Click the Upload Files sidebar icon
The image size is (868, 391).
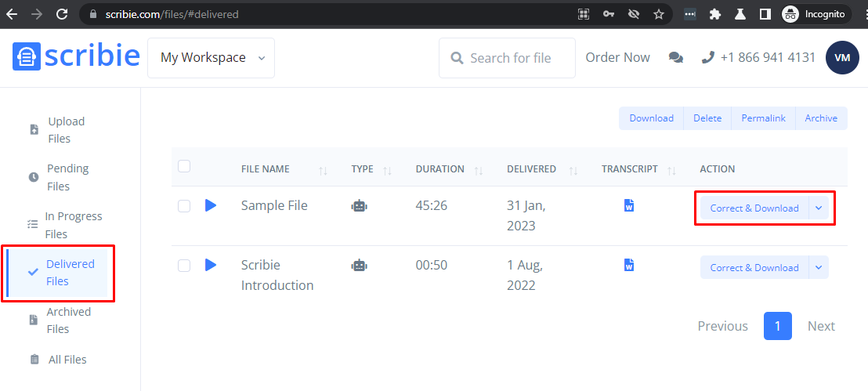tap(34, 129)
